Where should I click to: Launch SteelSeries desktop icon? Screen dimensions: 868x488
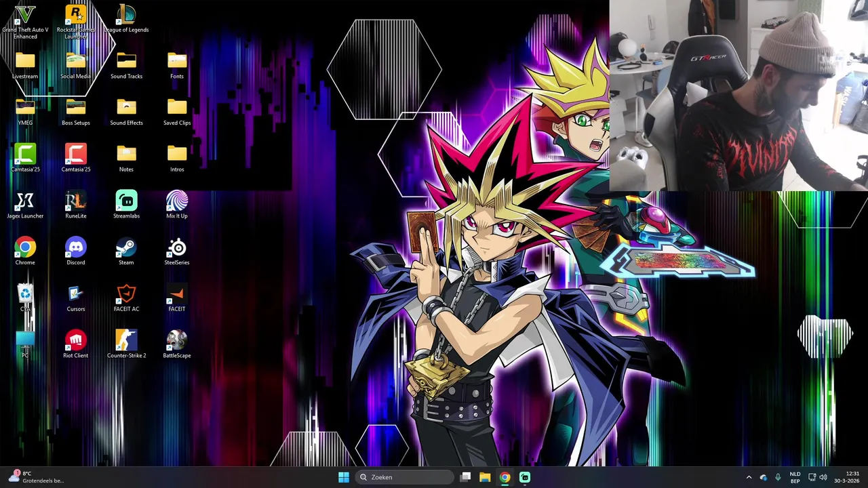(x=177, y=251)
